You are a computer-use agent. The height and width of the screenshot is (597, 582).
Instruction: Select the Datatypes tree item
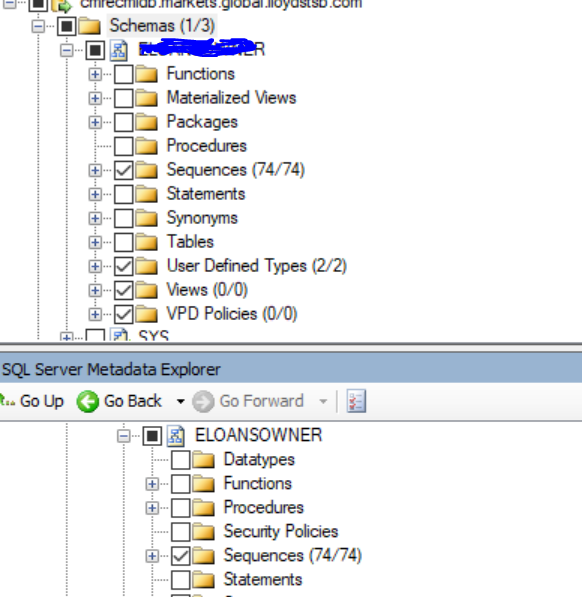259,460
